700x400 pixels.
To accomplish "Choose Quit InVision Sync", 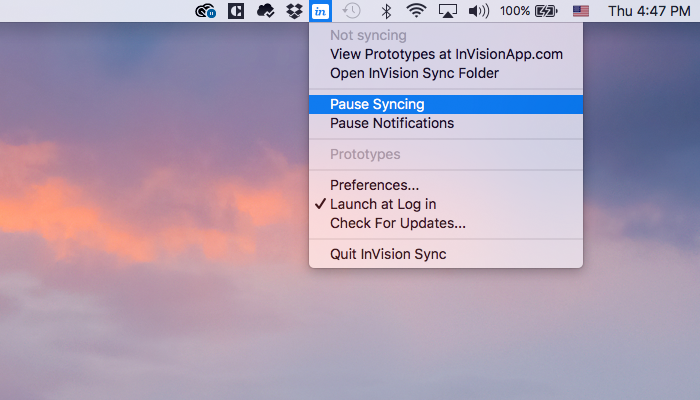I will pos(446,254).
